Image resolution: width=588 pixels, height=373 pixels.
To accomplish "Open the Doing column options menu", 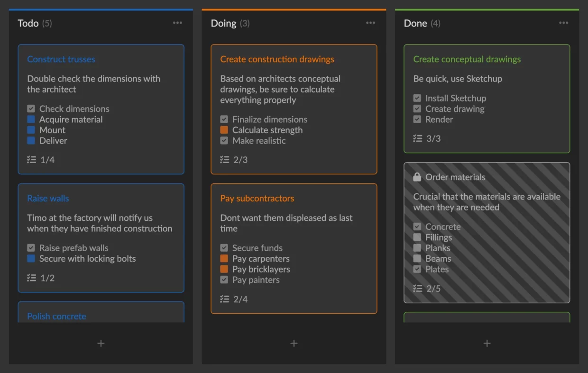I will click(370, 23).
